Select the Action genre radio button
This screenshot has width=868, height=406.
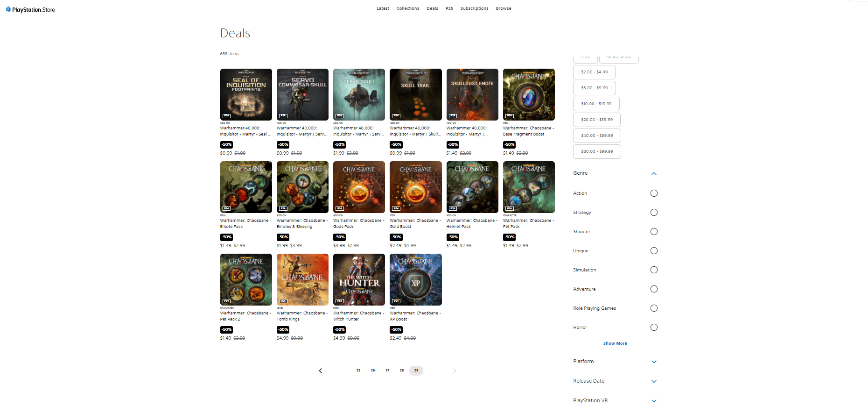pyautogui.click(x=654, y=193)
